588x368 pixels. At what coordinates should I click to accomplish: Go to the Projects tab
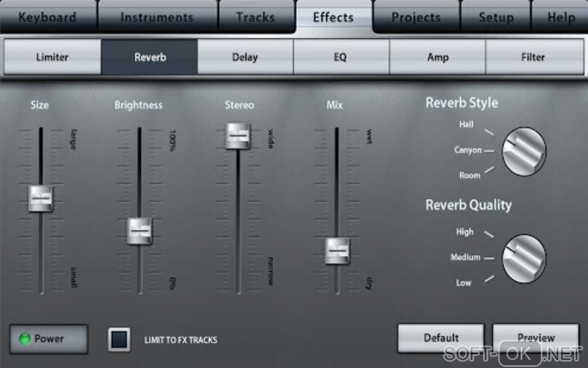pos(416,17)
